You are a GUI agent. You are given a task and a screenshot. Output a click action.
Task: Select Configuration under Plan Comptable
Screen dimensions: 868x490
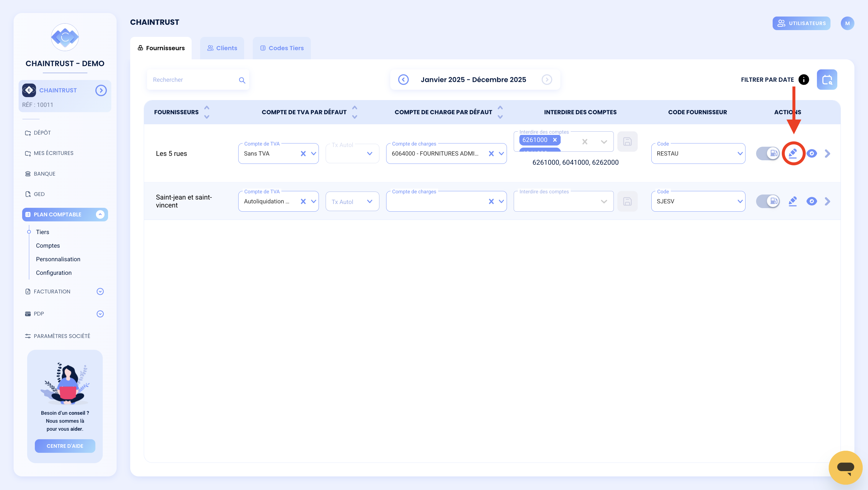53,273
